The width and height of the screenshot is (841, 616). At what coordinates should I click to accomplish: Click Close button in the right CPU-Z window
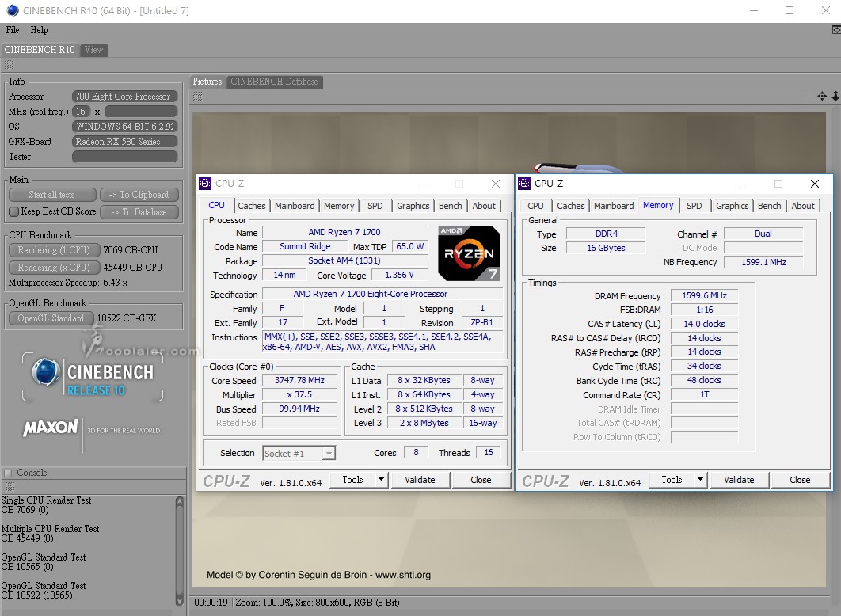800,480
